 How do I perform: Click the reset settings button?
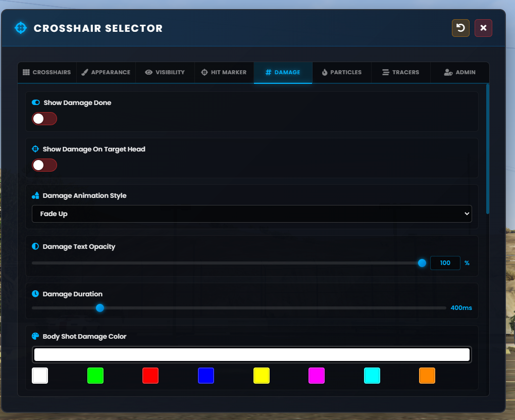[x=460, y=28]
